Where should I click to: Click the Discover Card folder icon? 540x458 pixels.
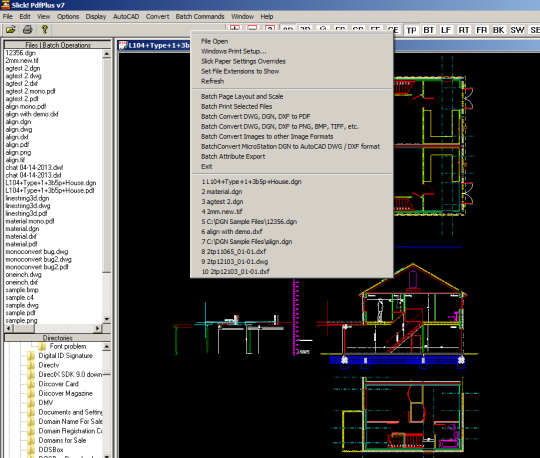tap(31, 384)
